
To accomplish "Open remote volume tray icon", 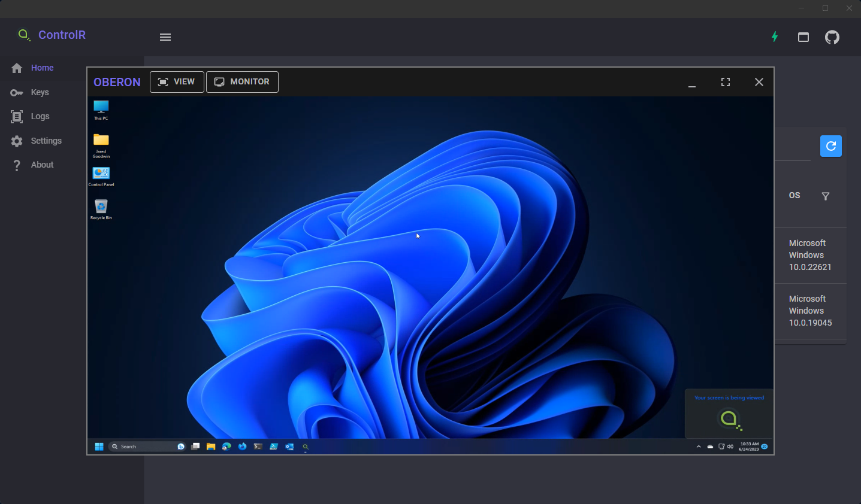I will click(730, 447).
